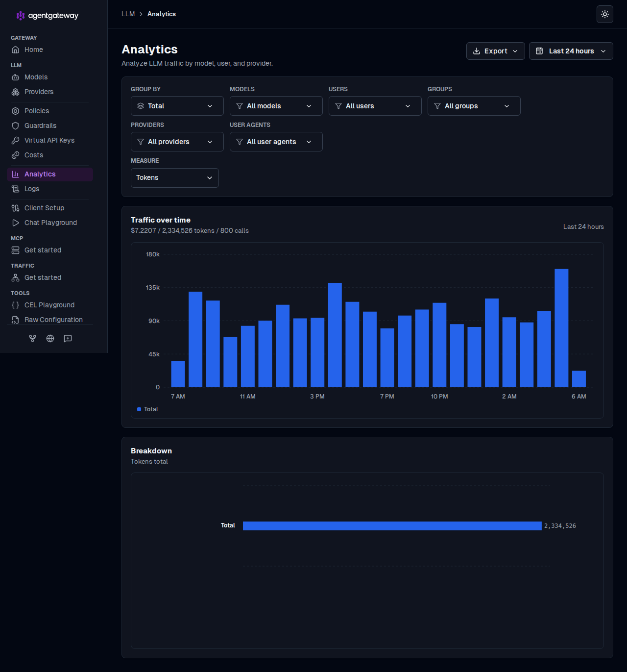Open Policies page from sidebar
This screenshot has width=627, height=672.
50,111
